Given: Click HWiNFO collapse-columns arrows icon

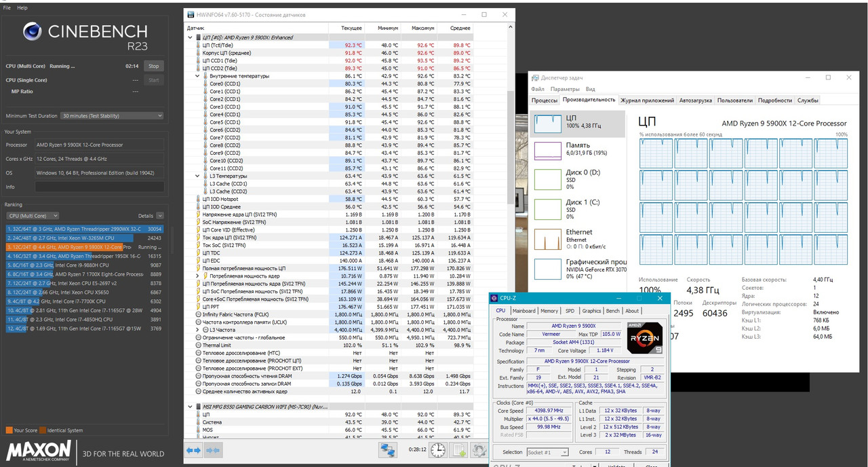Looking at the screenshot, I should pyautogui.click(x=214, y=450).
